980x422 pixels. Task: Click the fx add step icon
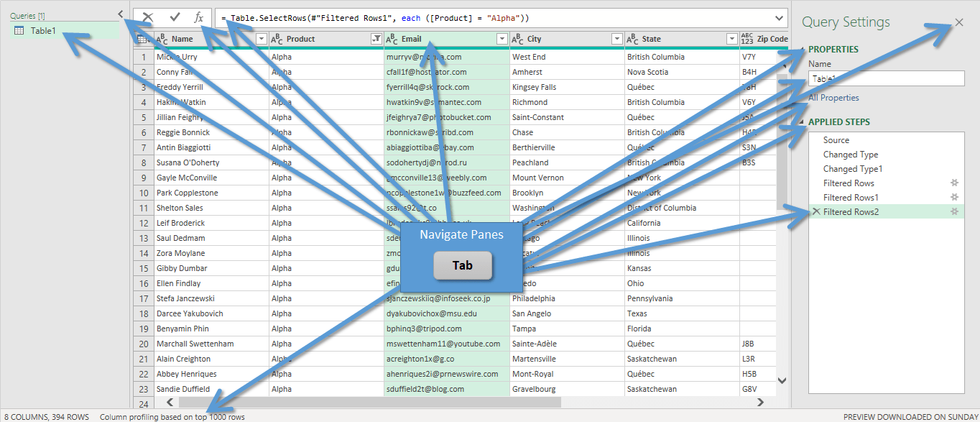pos(199,17)
